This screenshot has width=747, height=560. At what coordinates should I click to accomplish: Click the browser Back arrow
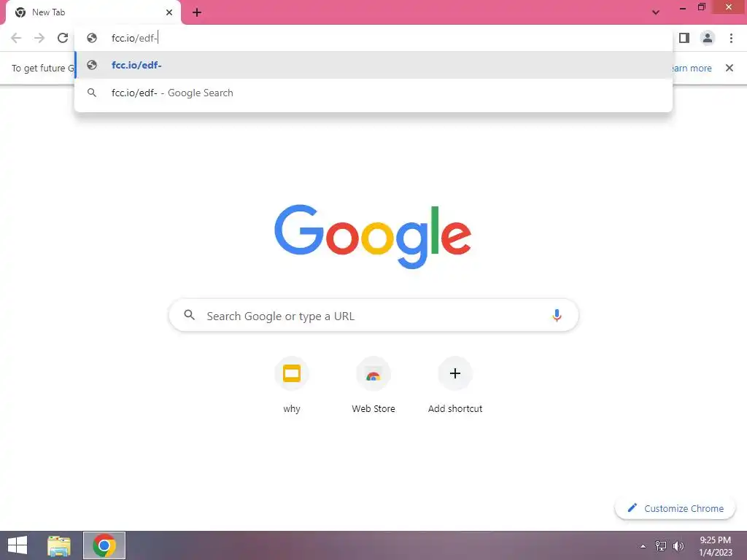coord(16,38)
